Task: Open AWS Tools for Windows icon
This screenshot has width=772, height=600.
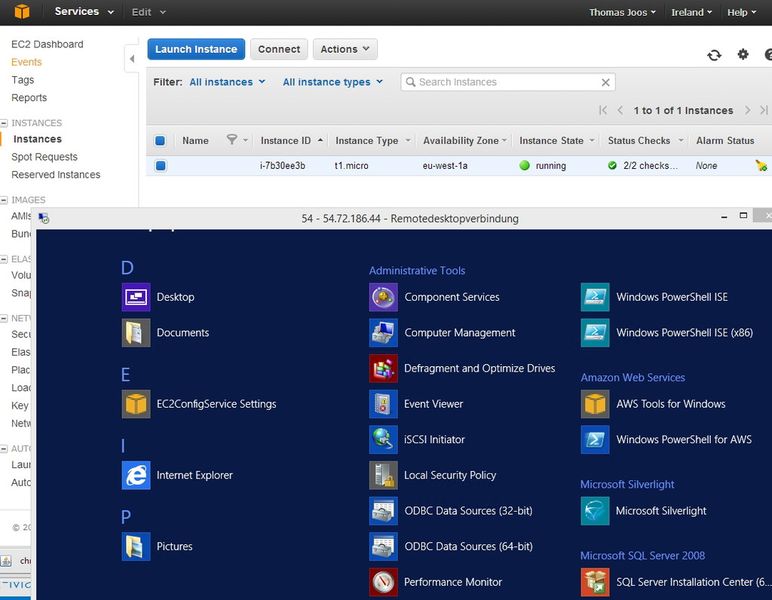Action: (x=595, y=404)
